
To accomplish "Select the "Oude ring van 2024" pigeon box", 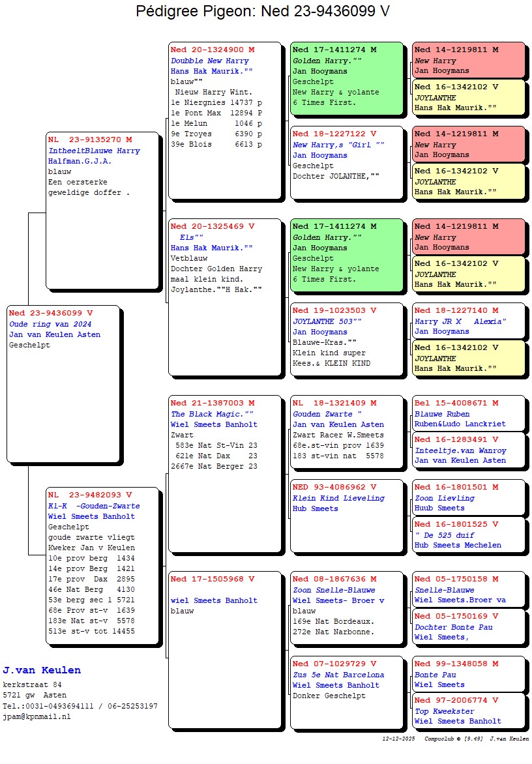I will click(63, 383).
